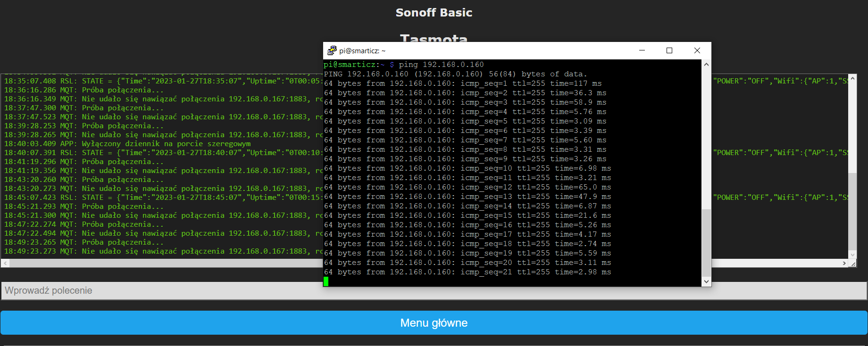The image size is (868, 346).
Task: Click the console horizontal scroll-left arrow
Action: tap(5, 264)
